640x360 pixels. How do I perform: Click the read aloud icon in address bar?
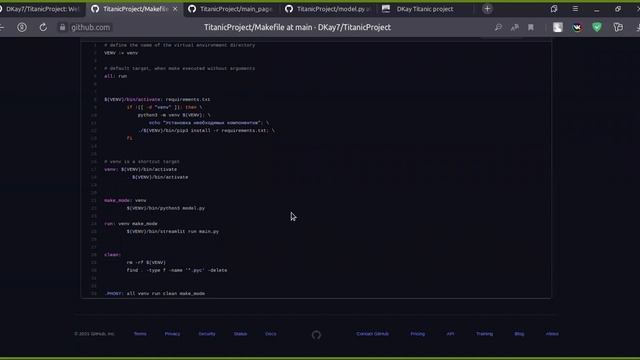tap(515, 27)
